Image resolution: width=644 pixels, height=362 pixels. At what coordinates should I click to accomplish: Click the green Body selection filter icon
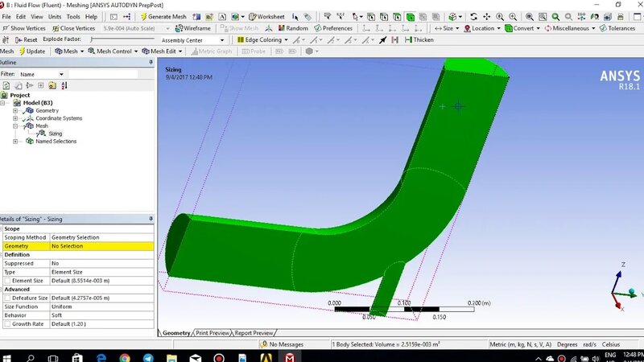point(411,17)
